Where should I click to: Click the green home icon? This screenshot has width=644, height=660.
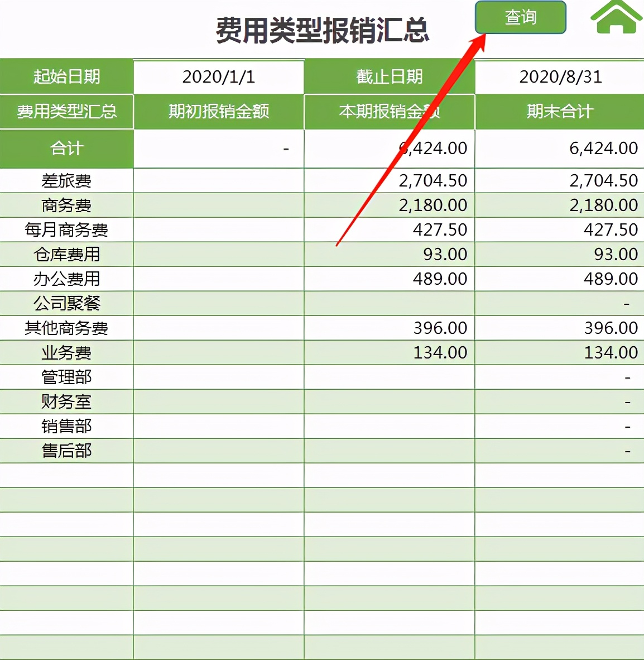tap(616, 20)
